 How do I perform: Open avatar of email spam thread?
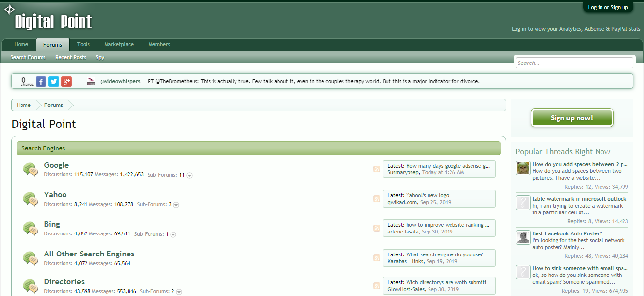[523, 272]
